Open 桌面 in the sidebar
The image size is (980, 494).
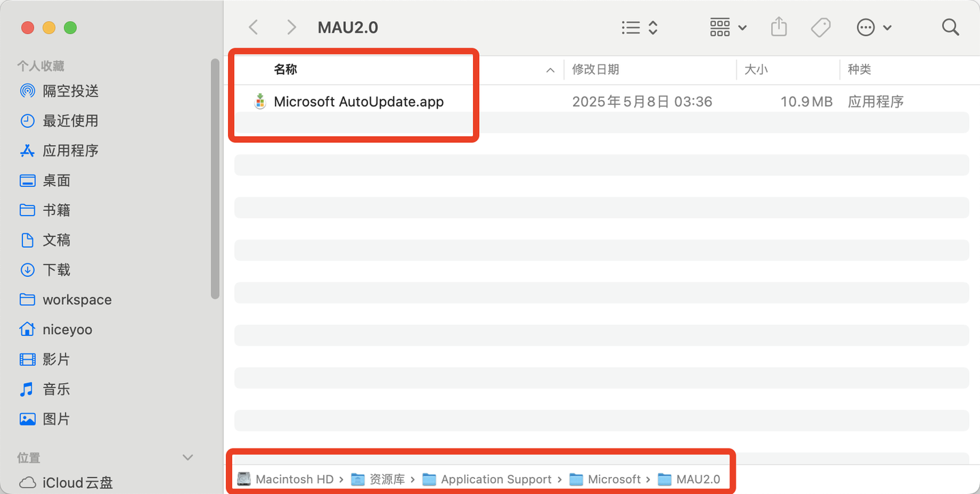pyautogui.click(x=56, y=180)
